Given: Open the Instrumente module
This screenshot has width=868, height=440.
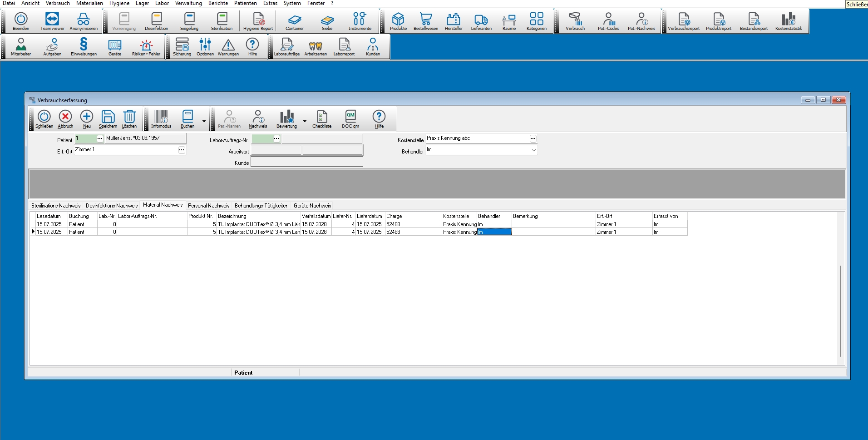Looking at the screenshot, I should (x=360, y=21).
